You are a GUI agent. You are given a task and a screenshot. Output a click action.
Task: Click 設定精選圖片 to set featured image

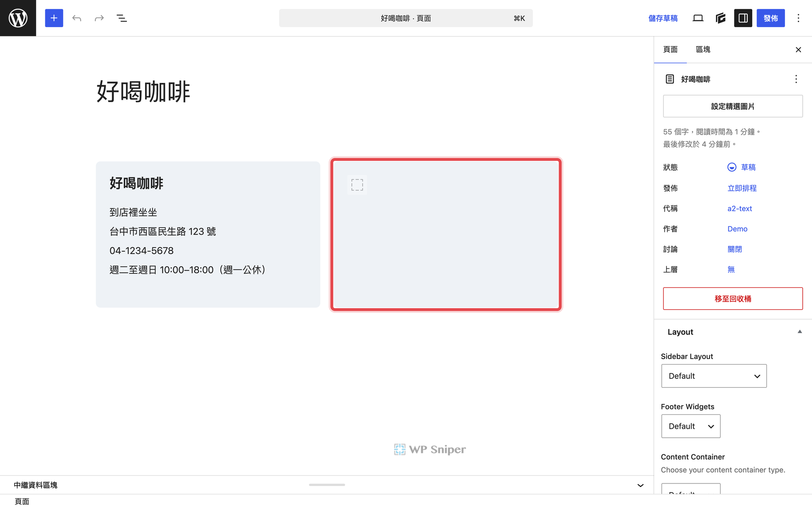[732, 106]
